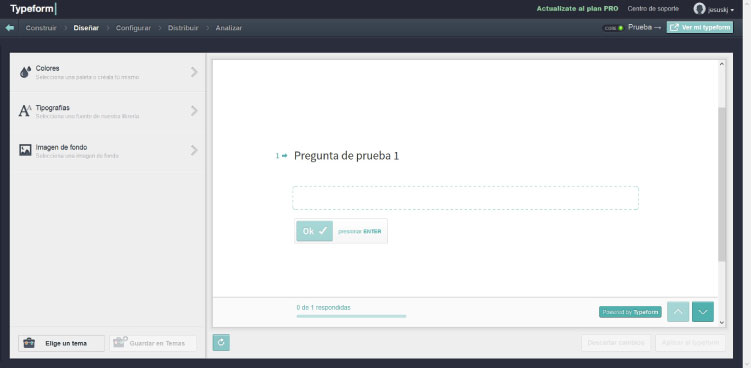Click the Prueba form name

pyautogui.click(x=640, y=27)
